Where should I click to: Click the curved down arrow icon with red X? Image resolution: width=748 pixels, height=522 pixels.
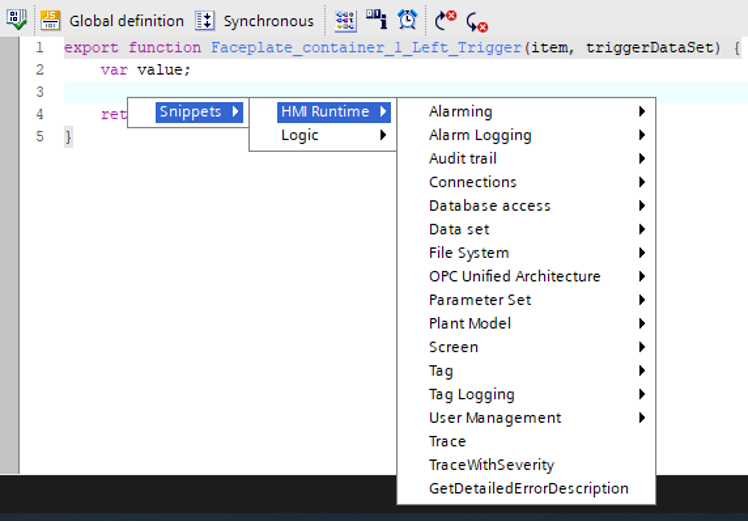477,22
